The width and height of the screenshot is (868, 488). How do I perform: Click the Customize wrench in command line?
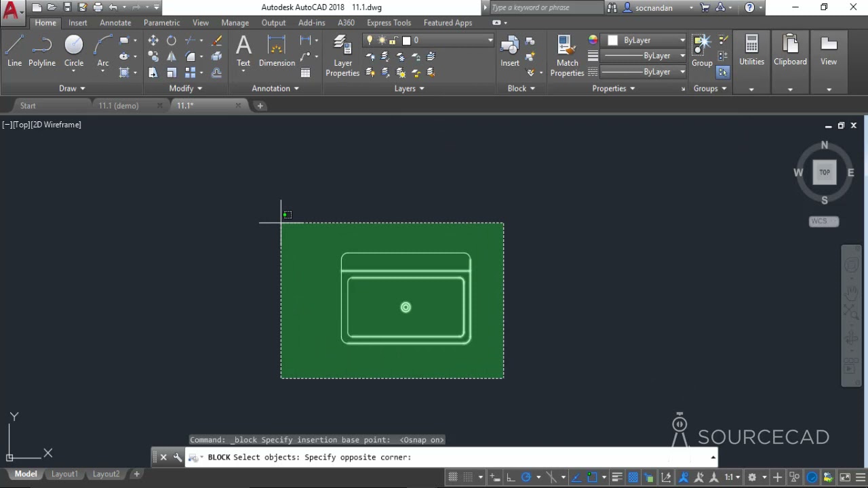(x=178, y=457)
